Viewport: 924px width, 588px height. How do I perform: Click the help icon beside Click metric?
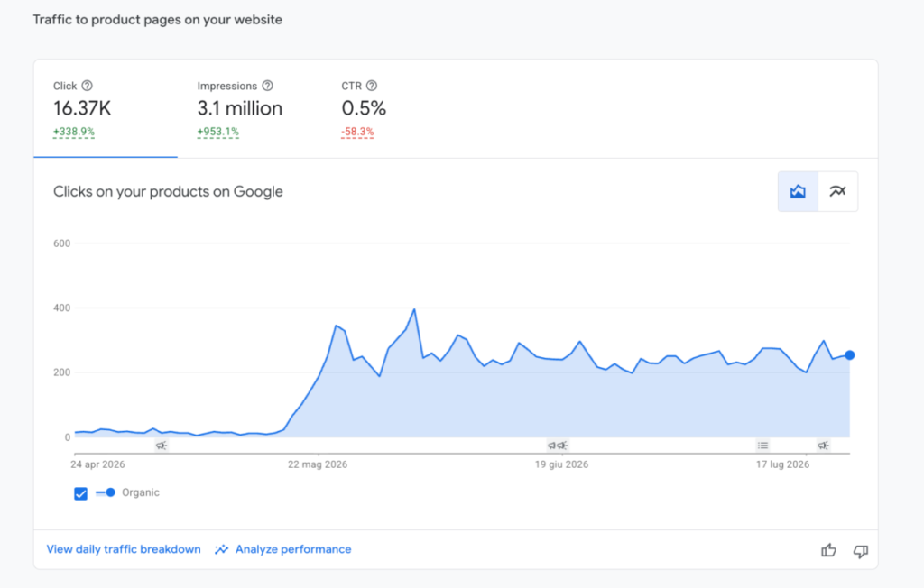[x=88, y=86]
